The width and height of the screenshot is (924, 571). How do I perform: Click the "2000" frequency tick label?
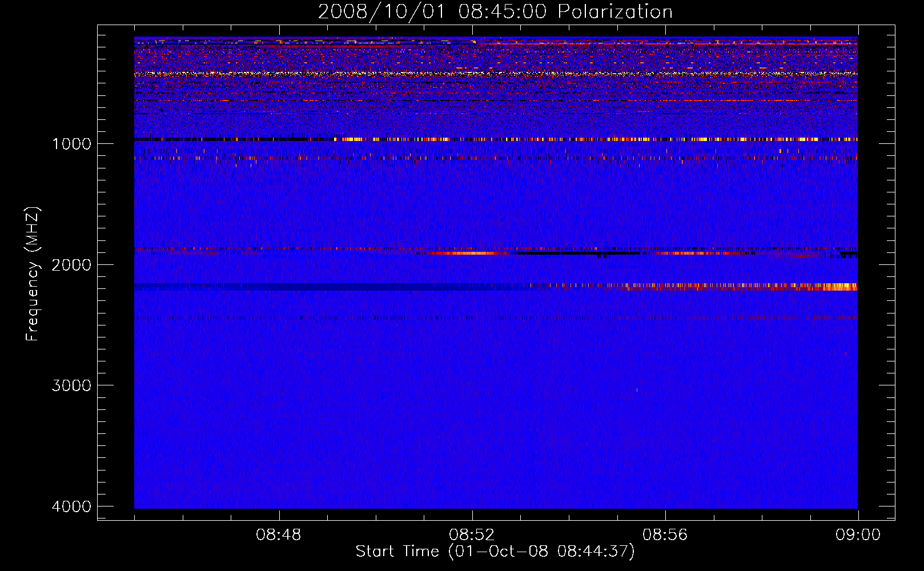[x=71, y=265]
